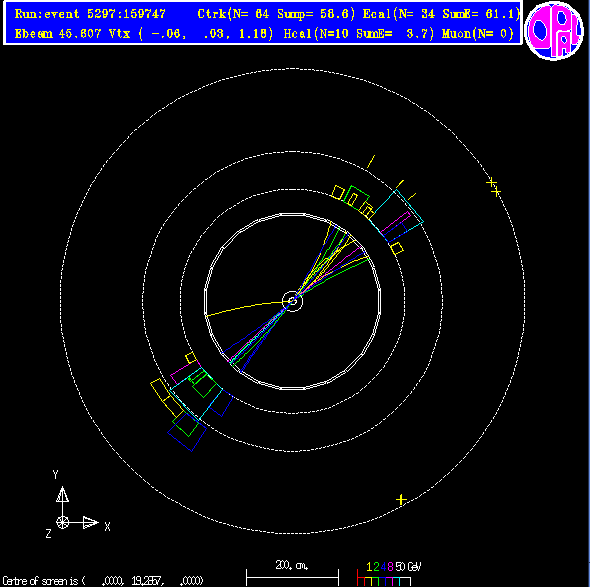Pick the large blue calorimeter box in lower jet

click(187, 432)
